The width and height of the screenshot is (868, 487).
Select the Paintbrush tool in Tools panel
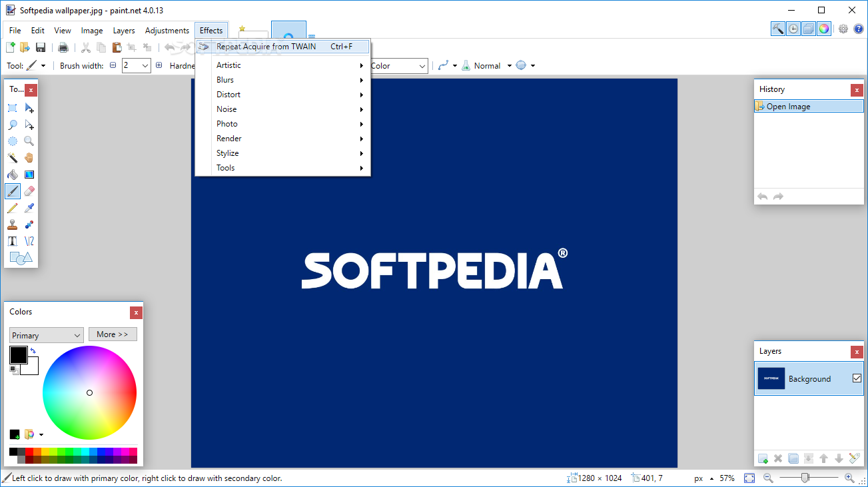coord(13,191)
